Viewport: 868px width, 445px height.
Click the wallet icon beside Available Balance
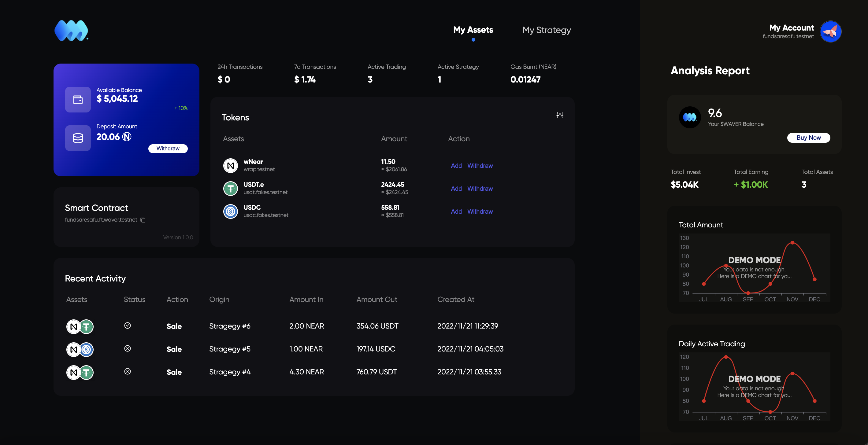78,99
